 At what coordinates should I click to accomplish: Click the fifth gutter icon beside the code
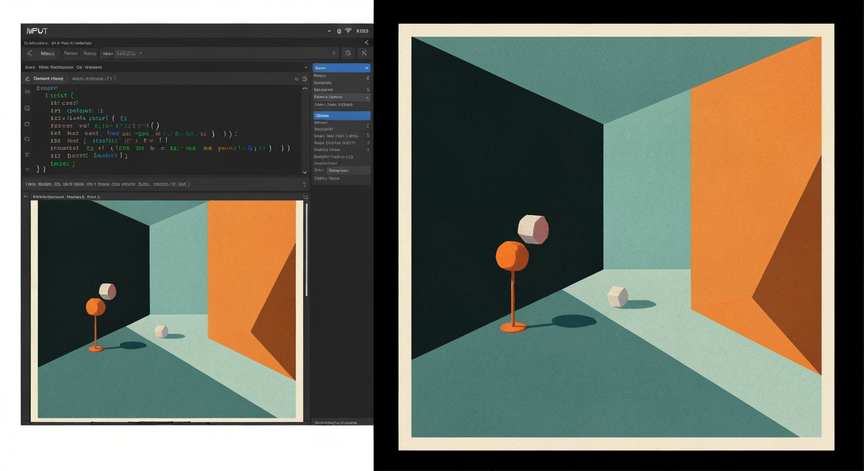28,155
